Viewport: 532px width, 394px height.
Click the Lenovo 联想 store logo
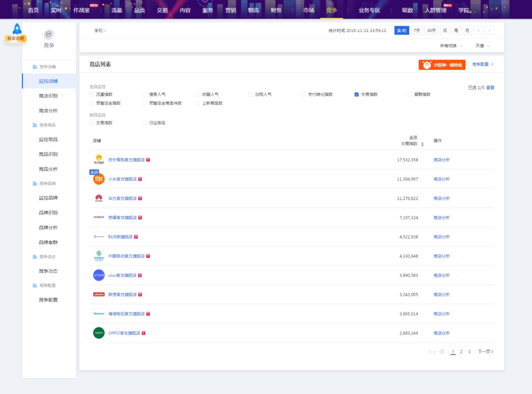99,294
